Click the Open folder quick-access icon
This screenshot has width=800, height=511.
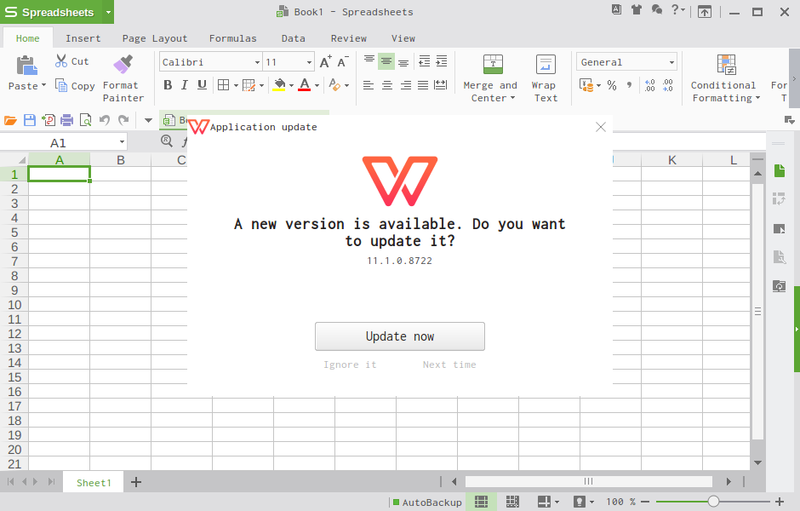click(10, 120)
